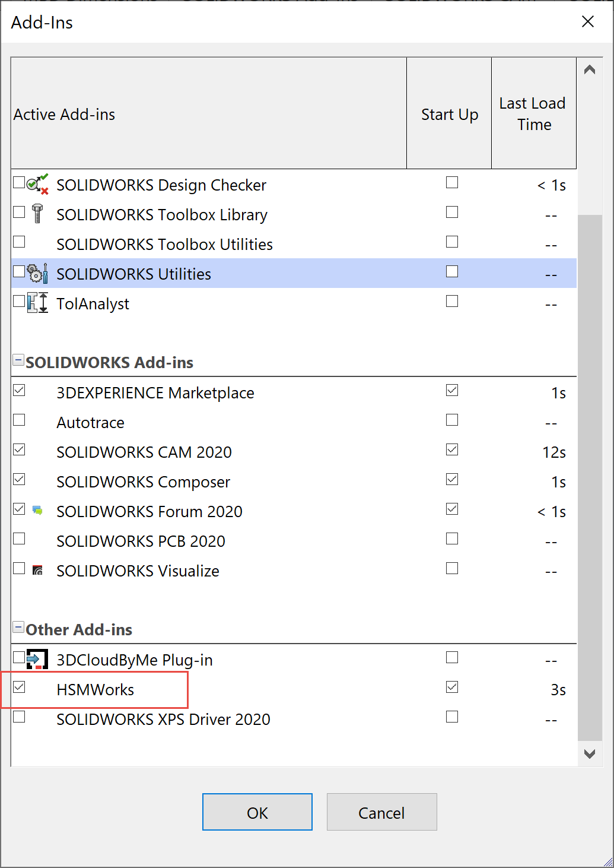Uncheck SOLIDWORKS Forum 2020 active checkbox
Screen dimensions: 614x868
pos(19,509)
